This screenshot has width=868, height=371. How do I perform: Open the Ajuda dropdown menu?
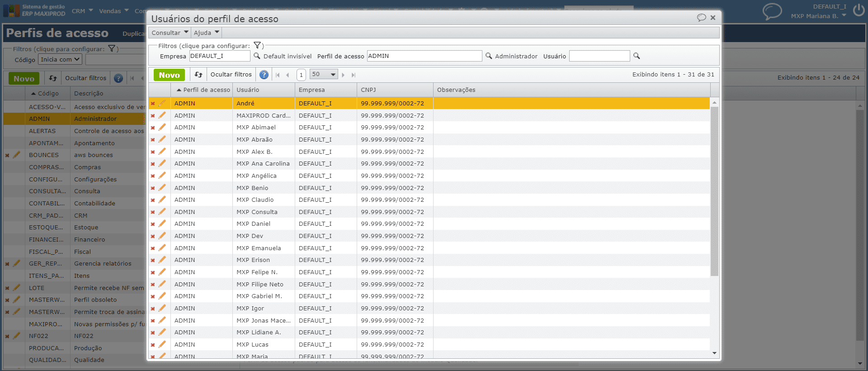click(206, 33)
